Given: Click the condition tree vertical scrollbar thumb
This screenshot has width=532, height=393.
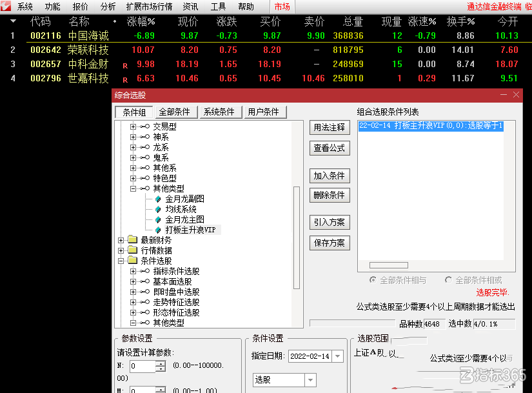Looking at the screenshot, I should [297, 237].
